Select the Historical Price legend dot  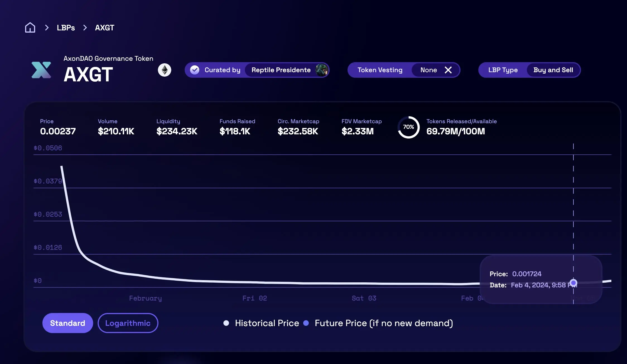[226, 323]
